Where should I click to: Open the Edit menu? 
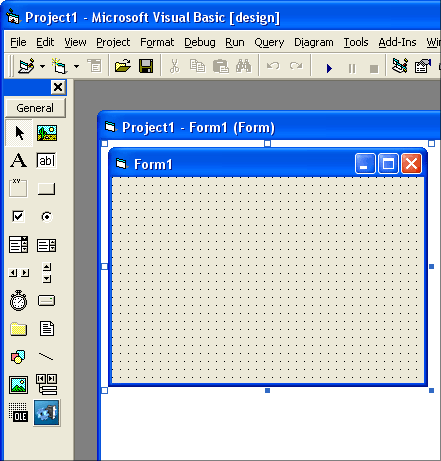point(45,42)
